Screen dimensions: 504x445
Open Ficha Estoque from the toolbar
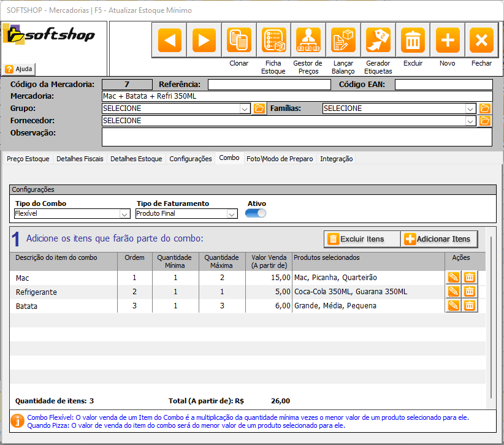[273, 40]
